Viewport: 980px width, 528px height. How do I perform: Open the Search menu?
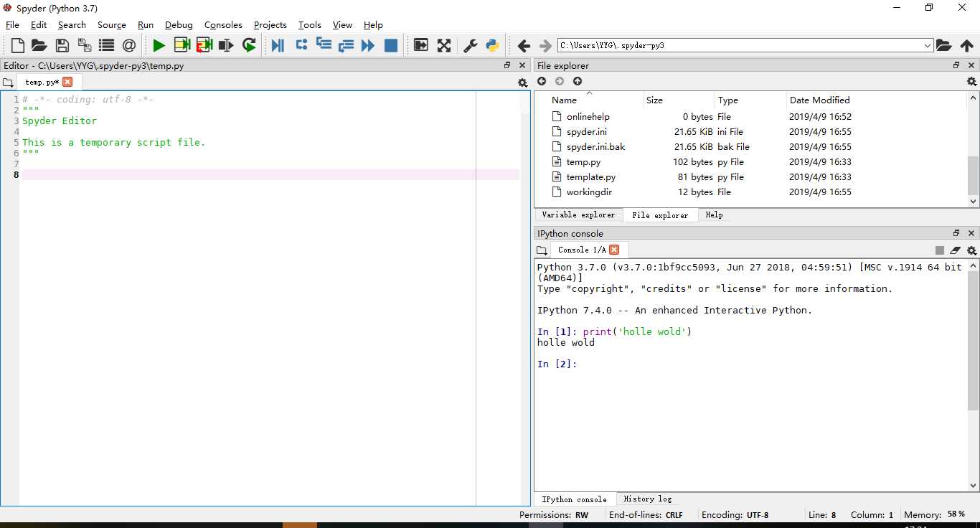72,24
